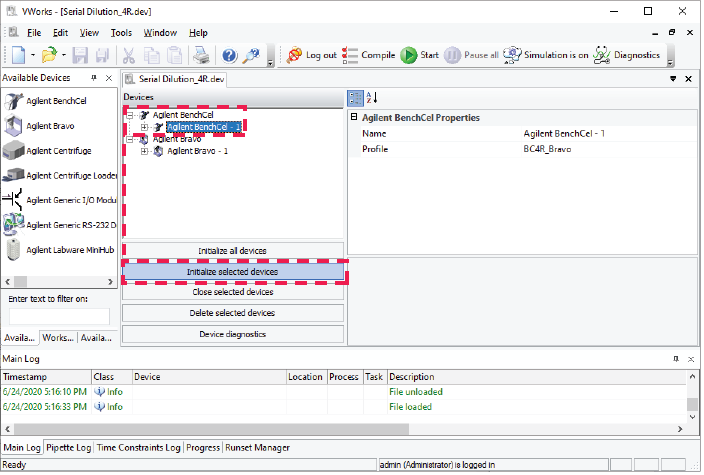Image resolution: width=704 pixels, height=475 pixels.
Task: Open Diagnostics from the toolbar
Action: tap(626, 55)
